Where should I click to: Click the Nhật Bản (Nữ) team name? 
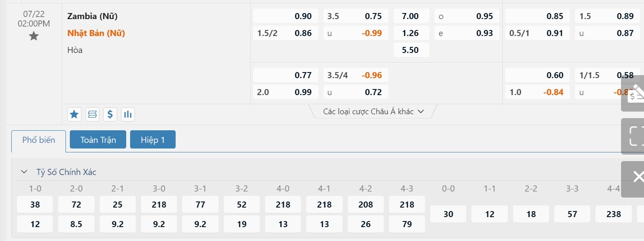(96, 33)
